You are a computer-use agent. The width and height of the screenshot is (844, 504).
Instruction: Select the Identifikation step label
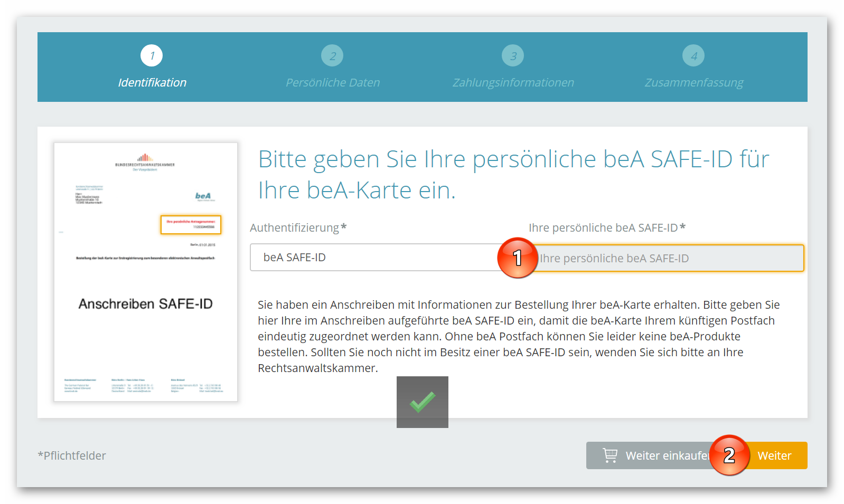[x=152, y=83]
